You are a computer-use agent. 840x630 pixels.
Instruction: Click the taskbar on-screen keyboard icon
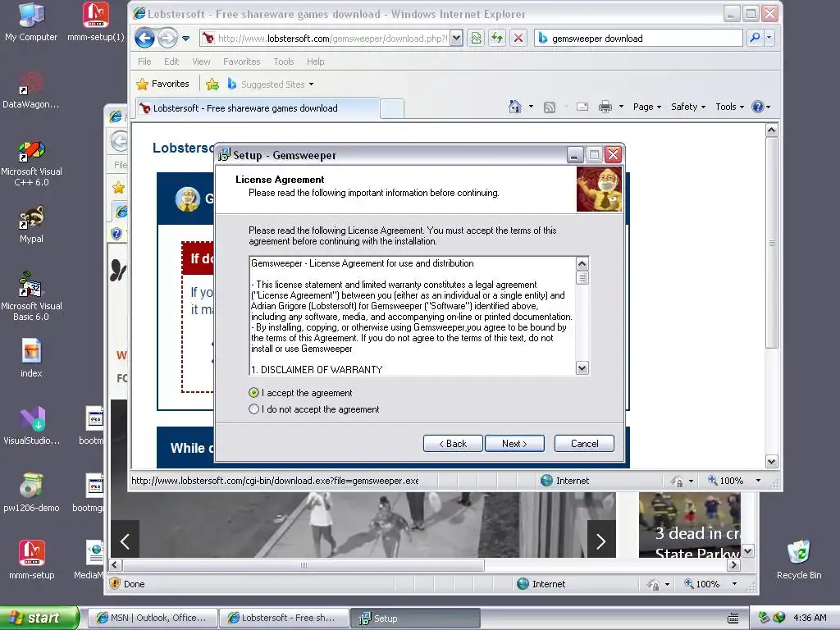tap(733, 619)
